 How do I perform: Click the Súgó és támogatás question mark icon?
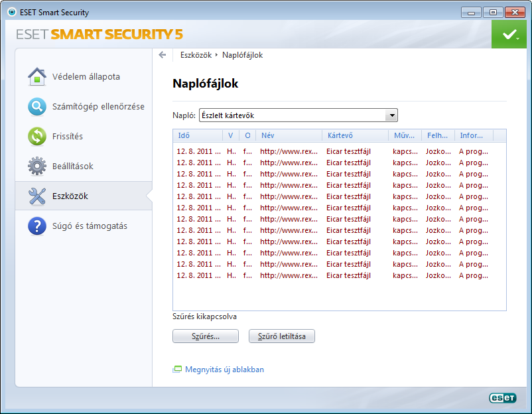(x=37, y=226)
